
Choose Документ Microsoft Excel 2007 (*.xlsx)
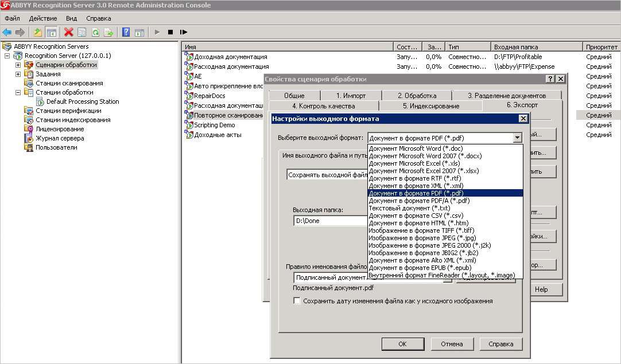445,171
